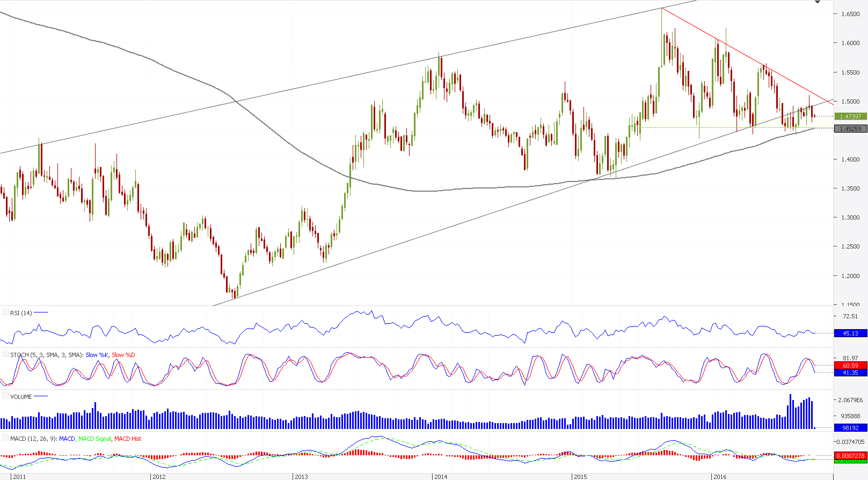Click the red Slow %D legend entry
This screenshot has width=868, height=480.
click(x=123, y=355)
